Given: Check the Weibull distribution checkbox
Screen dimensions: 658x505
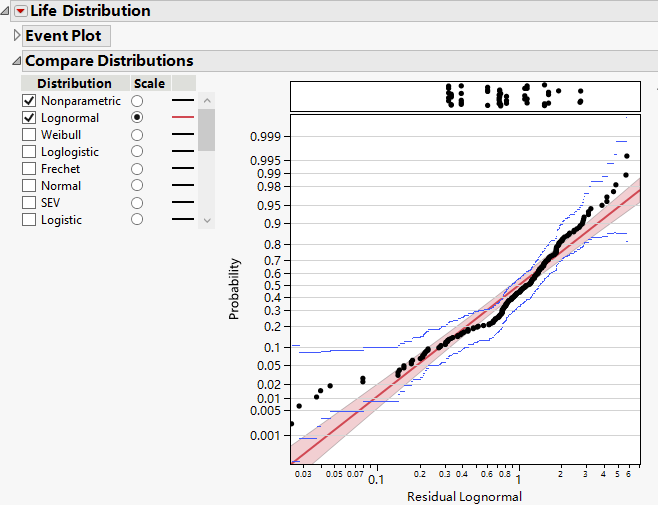Looking at the screenshot, I should pos(29,135).
